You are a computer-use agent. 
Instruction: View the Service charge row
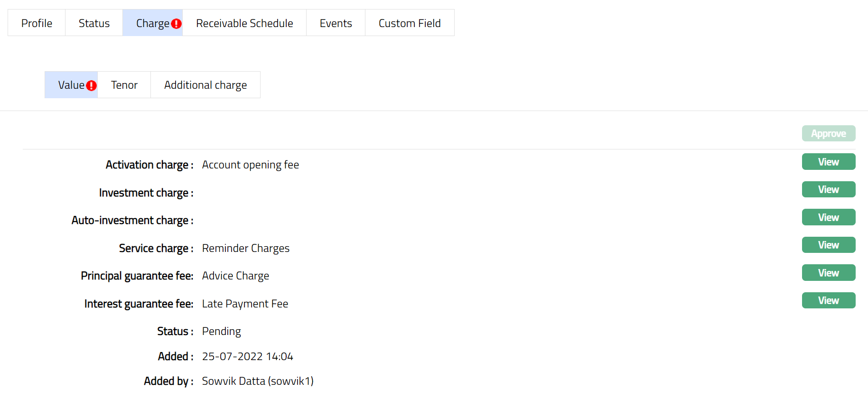coord(828,245)
